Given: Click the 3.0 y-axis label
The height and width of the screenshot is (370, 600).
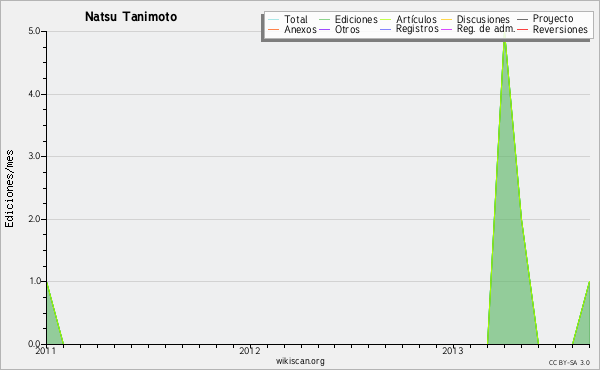Looking at the screenshot, I should point(34,156).
